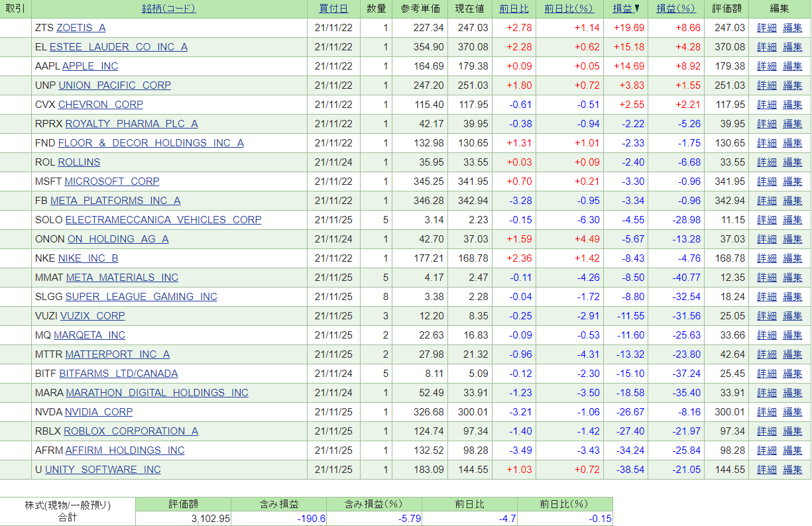View 詳細 for the MTTR row
The width and height of the screenshot is (812, 526).
click(x=767, y=354)
